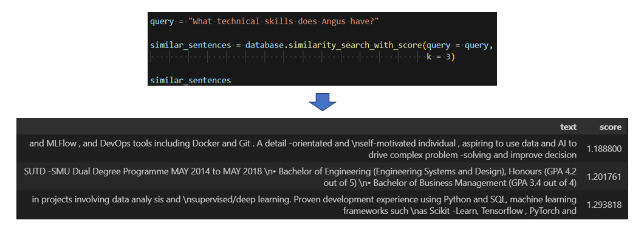Select the 'text' column header

(569, 127)
